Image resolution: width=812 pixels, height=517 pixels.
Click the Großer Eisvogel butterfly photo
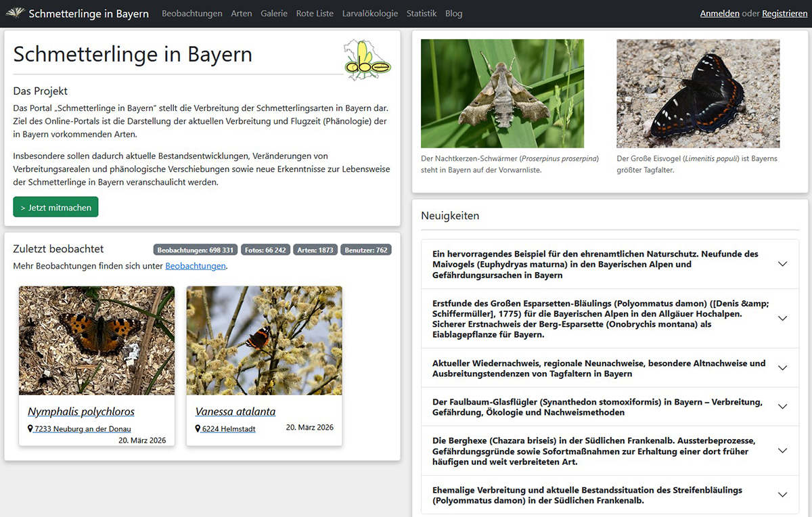[x=698, y=93]
